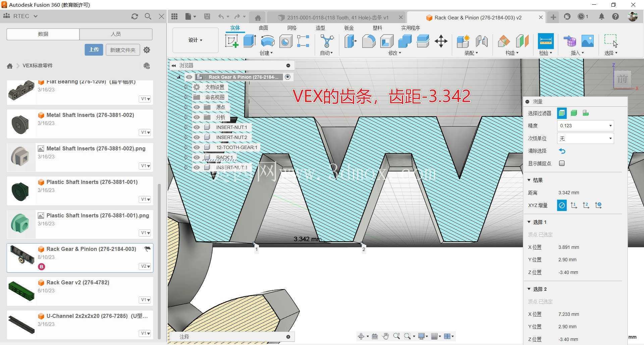Toggle visibility of the 原点 folder
644x345 pixels.
click(197, 107)
